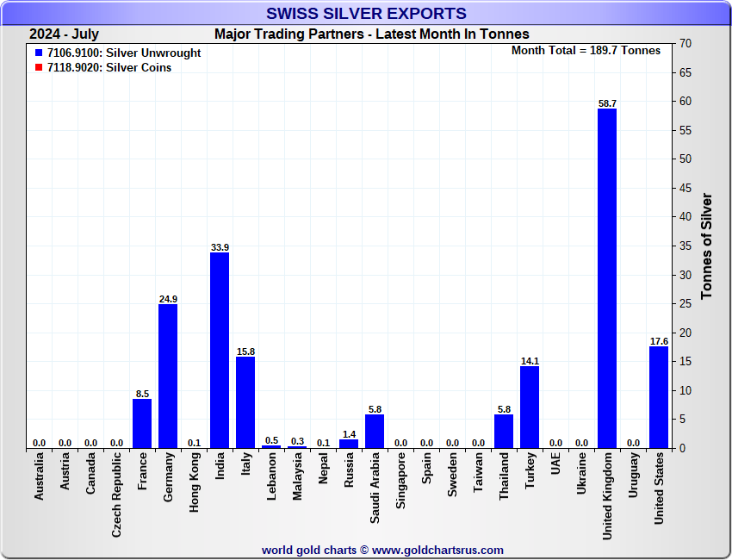
Task: Click the 58.7 value label
Action: coord(607,103)
